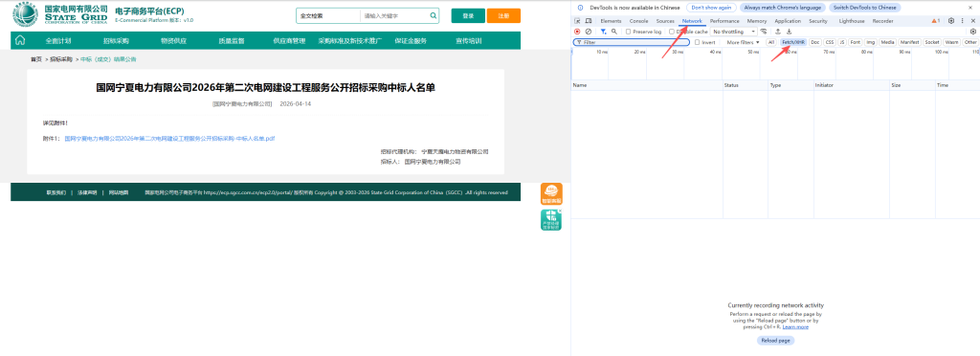Toggle the Doc request type filter
Screen dimensions: 980x356
(815, 42)
